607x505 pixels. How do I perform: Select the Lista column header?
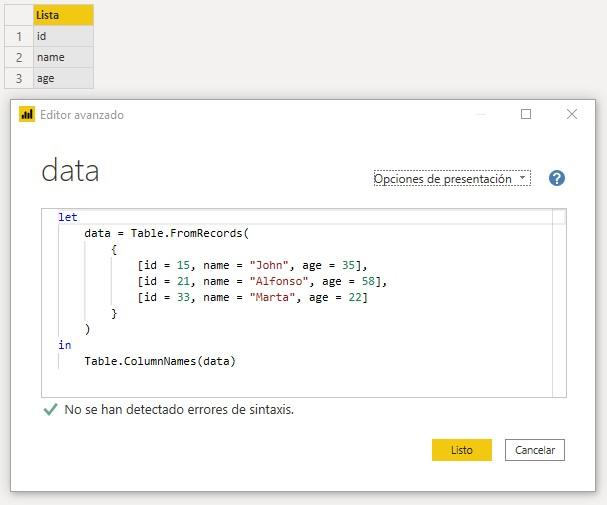[63, 15]
